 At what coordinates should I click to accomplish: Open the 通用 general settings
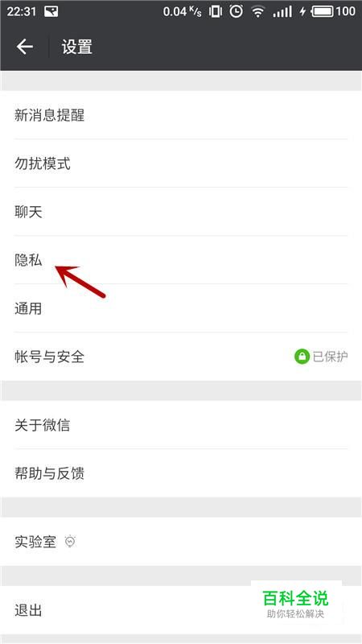coord(181,308)
